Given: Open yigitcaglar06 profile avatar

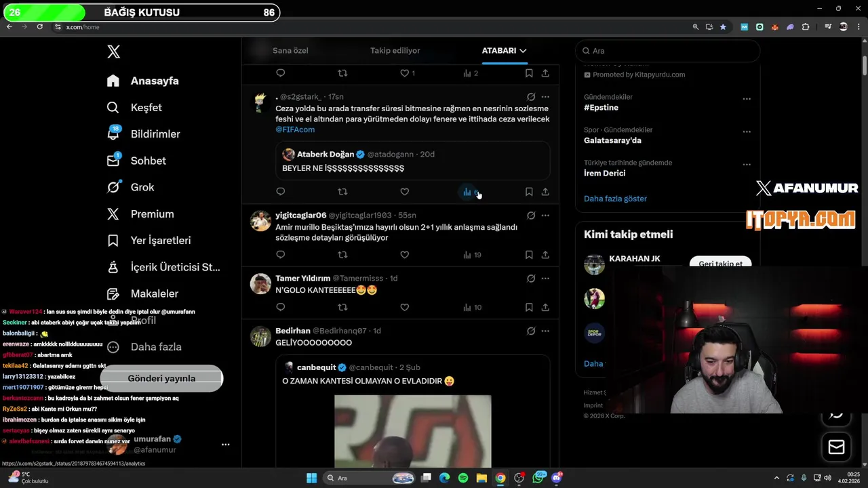Looking at the screenshot, I should pyautogui.click(x=260, y=220).
